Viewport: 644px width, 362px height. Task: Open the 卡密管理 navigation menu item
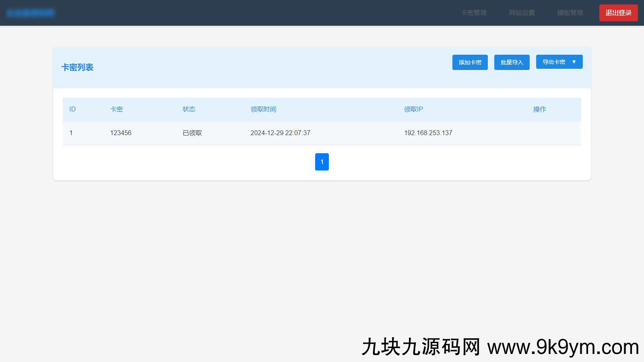[474, 13]
